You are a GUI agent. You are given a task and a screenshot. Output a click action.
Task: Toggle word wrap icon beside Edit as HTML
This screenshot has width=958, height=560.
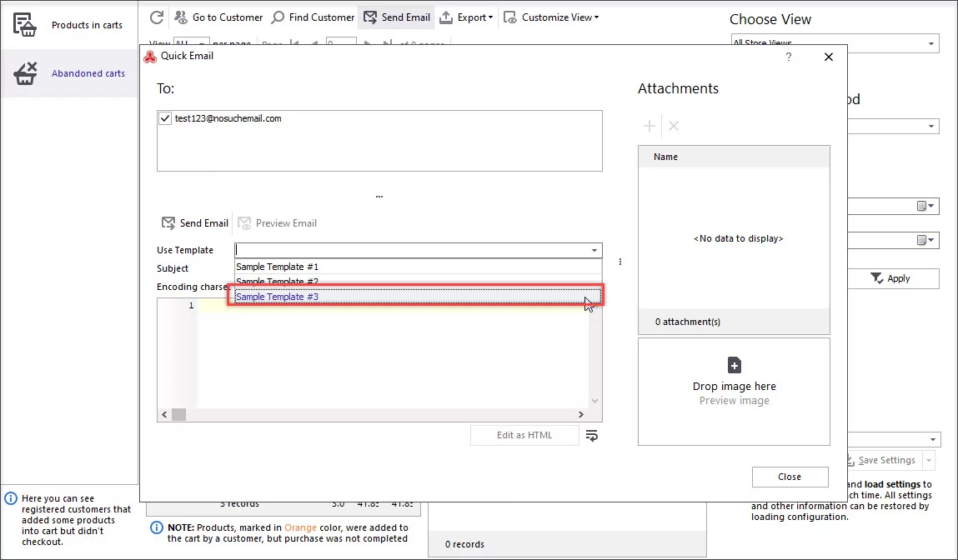coord(591,436)
